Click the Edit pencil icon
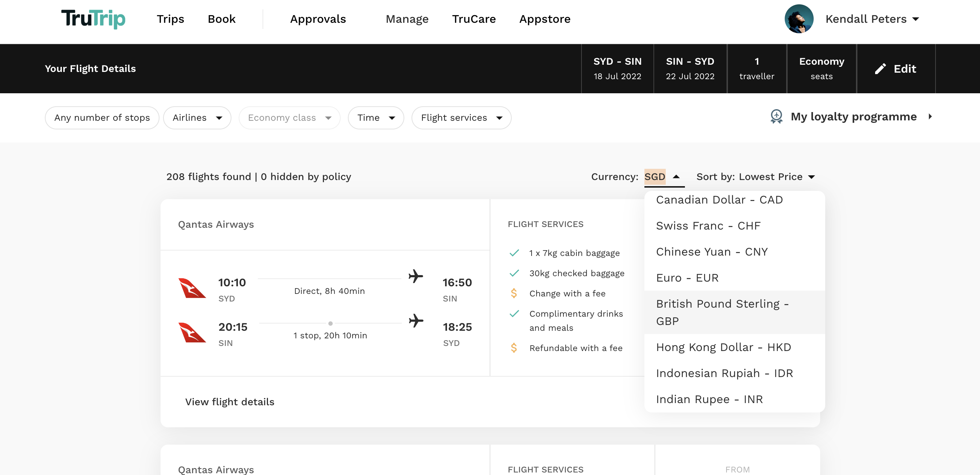 880,69
